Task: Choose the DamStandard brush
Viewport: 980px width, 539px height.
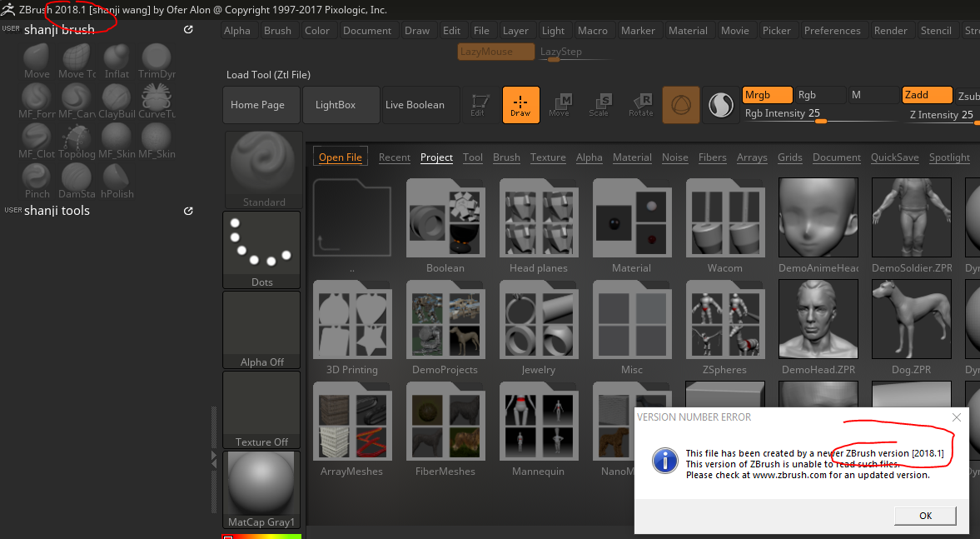Action: [x=77, y=182]
